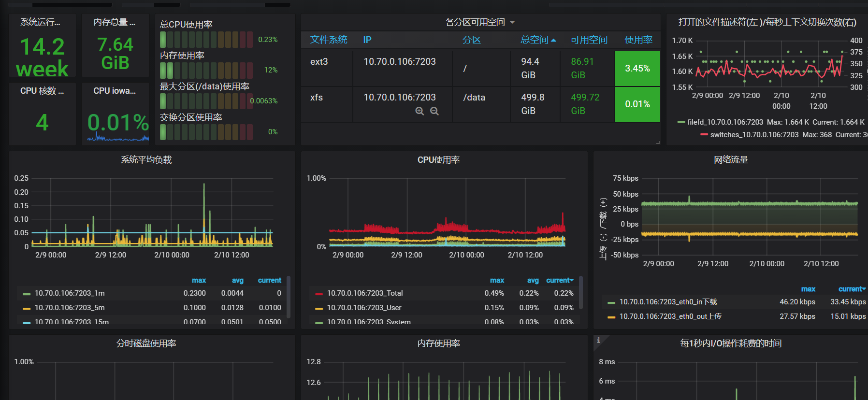Click the zoom-in filter icon in the IP cell

pyautogui.click(x=420, y=111)
